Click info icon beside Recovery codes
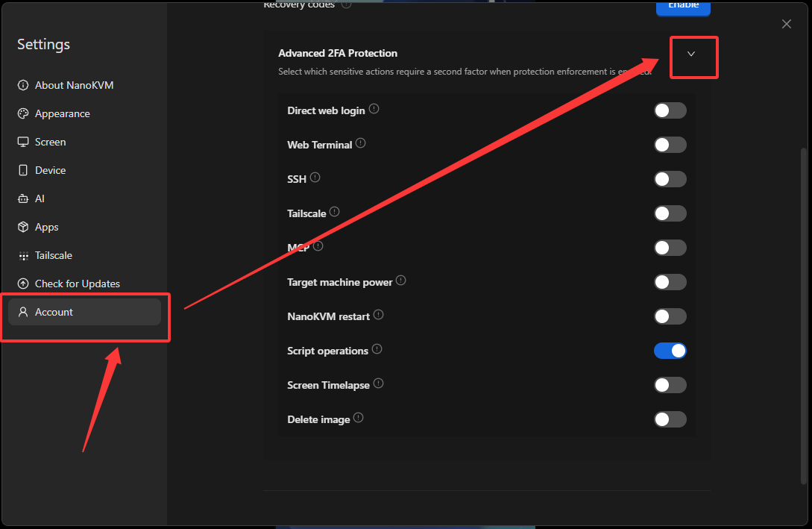812x529 pixels. (x=346, y=4)
